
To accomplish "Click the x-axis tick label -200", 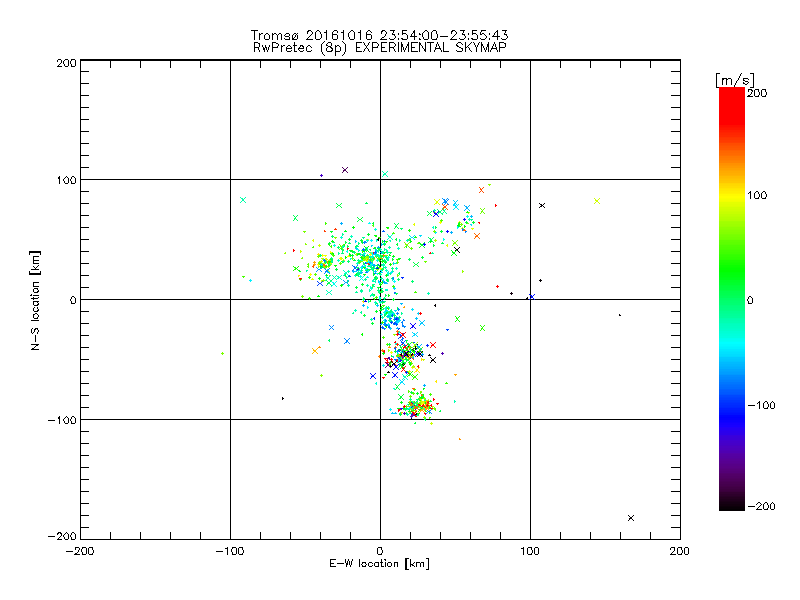I will tap(80, 551).
